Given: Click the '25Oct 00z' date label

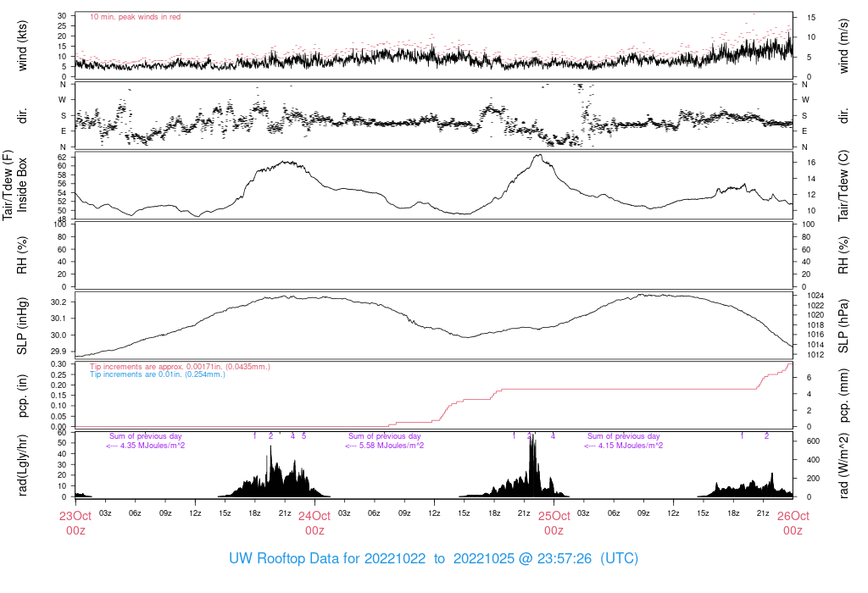Looking at the screenshot, I should 554,523.
